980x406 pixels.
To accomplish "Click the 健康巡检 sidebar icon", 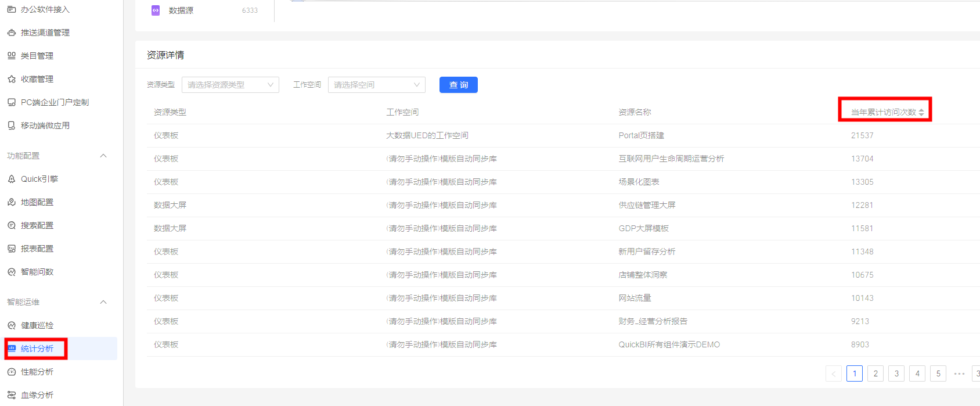I will coord(12,325).
